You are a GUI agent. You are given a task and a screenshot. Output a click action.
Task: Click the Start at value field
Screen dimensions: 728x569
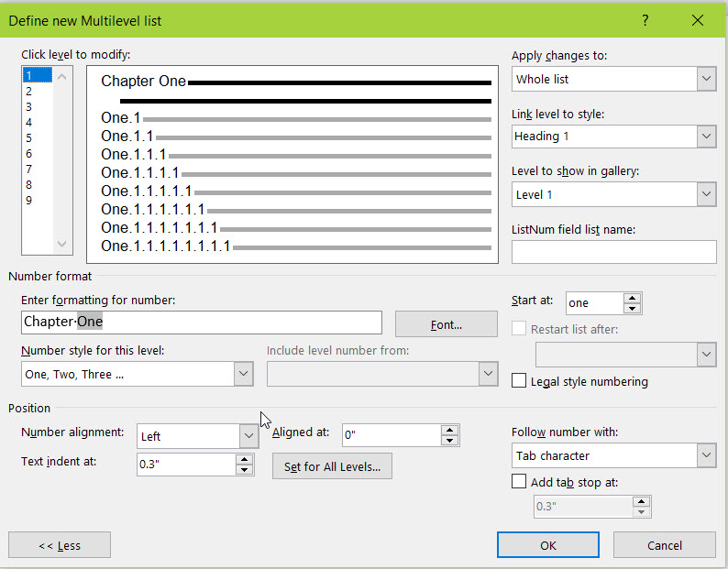pyautogui.click(x=594, y=303)
